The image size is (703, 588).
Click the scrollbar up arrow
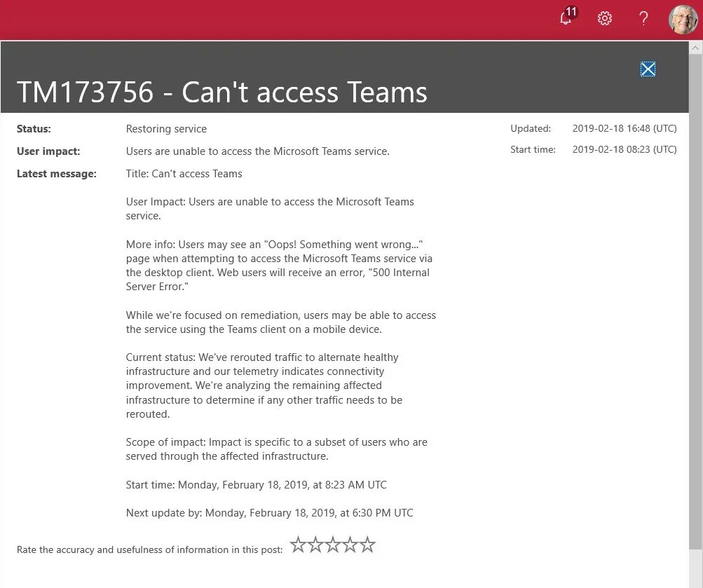pos(695,48)
